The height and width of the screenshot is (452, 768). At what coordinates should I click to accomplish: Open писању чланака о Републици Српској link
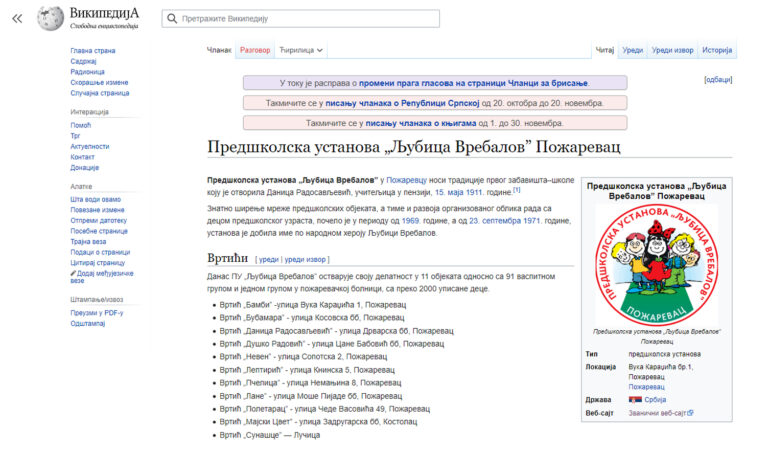tap(402, 103)
